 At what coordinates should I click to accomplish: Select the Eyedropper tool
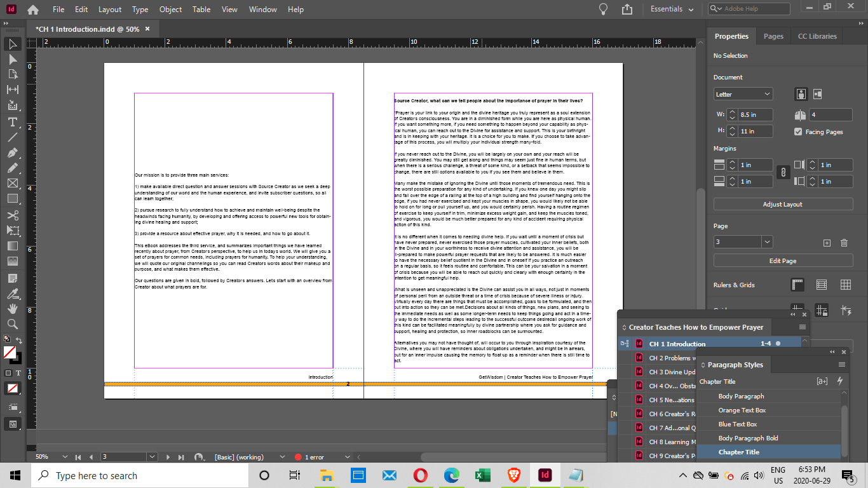click(x=14, y=293)
